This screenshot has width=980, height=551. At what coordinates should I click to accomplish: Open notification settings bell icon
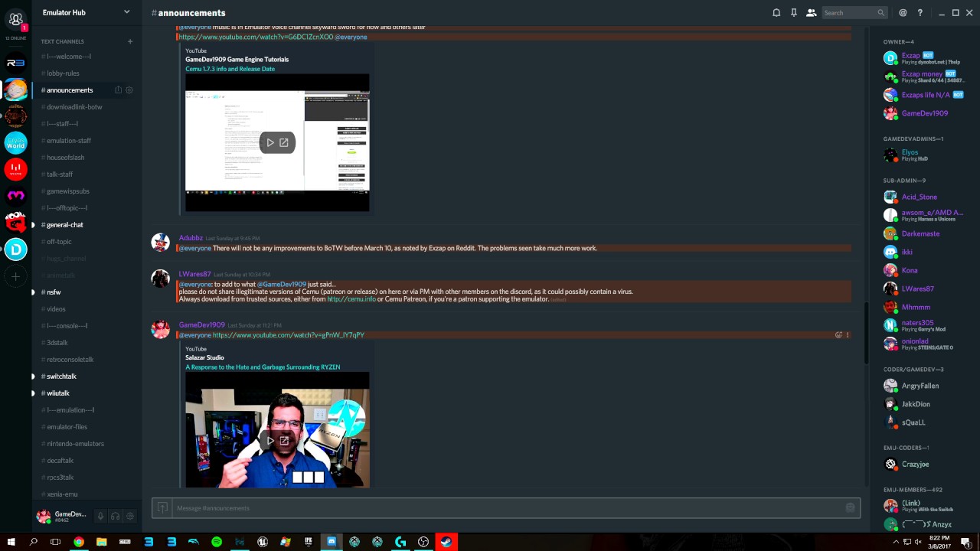(776, 12)
